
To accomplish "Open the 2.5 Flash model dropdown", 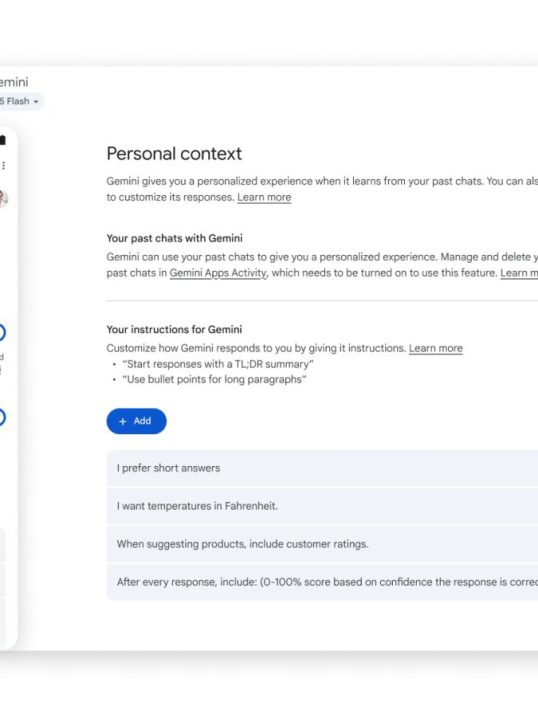I will point(21,101).
